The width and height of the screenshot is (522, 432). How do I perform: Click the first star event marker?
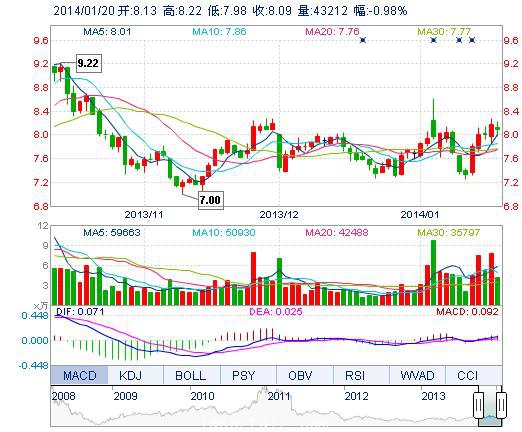pos(363,40)
